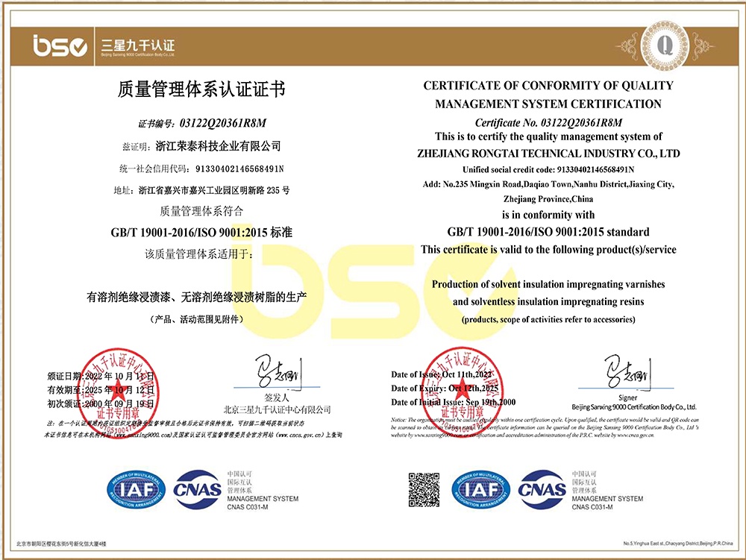This screenshot has height=560, width=746.
Task: Click the English footer address at bottom right
Action: click(677, 545)
